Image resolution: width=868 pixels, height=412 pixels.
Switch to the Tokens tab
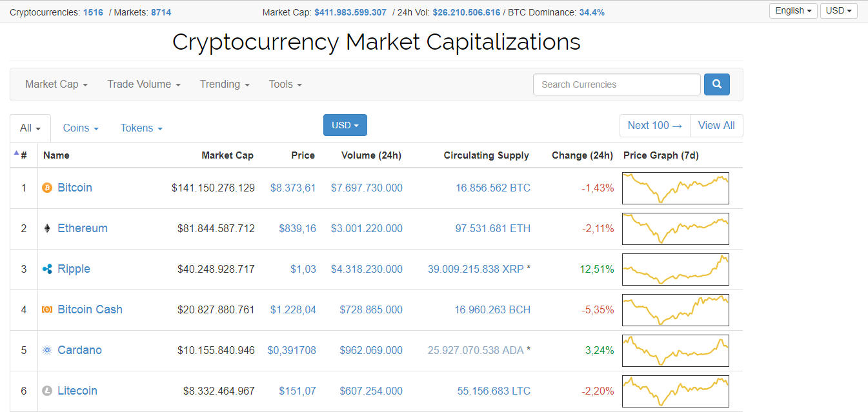pyautogui.click(x=141, y=128)
